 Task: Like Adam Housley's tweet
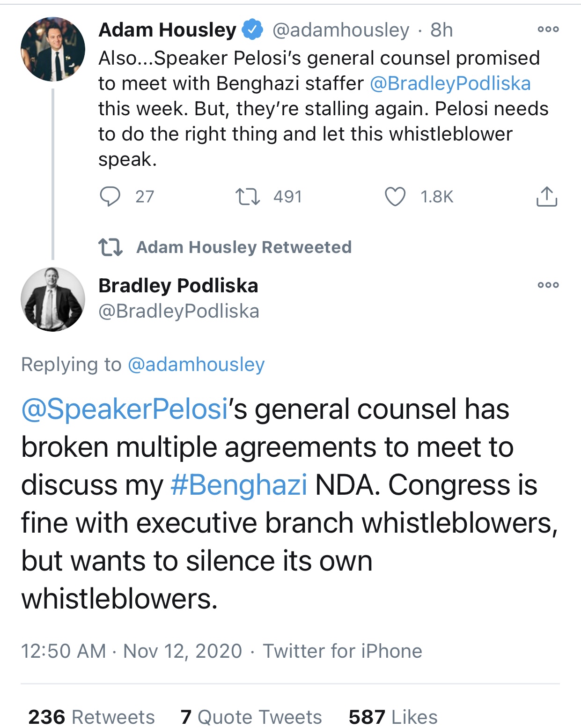pos(395,196)
